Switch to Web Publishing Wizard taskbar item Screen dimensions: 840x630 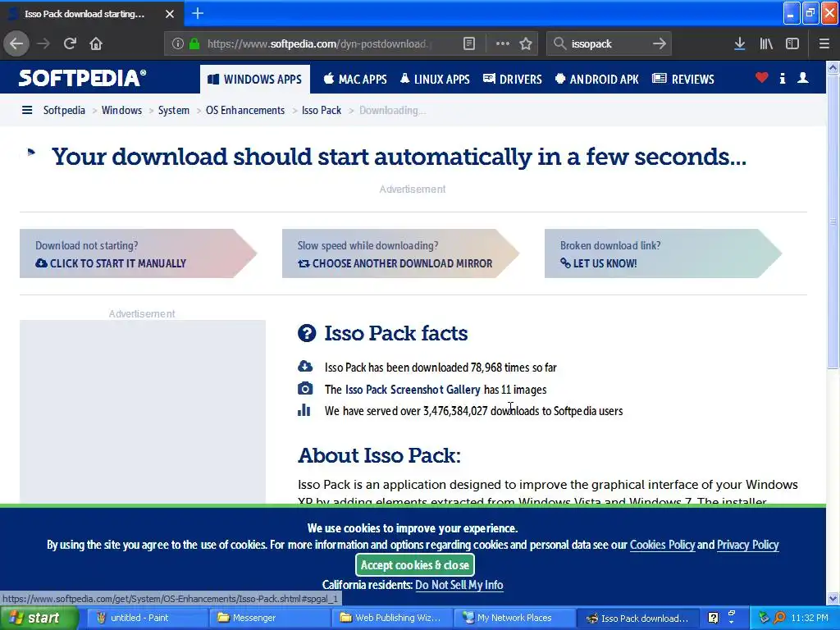point(391,618)
